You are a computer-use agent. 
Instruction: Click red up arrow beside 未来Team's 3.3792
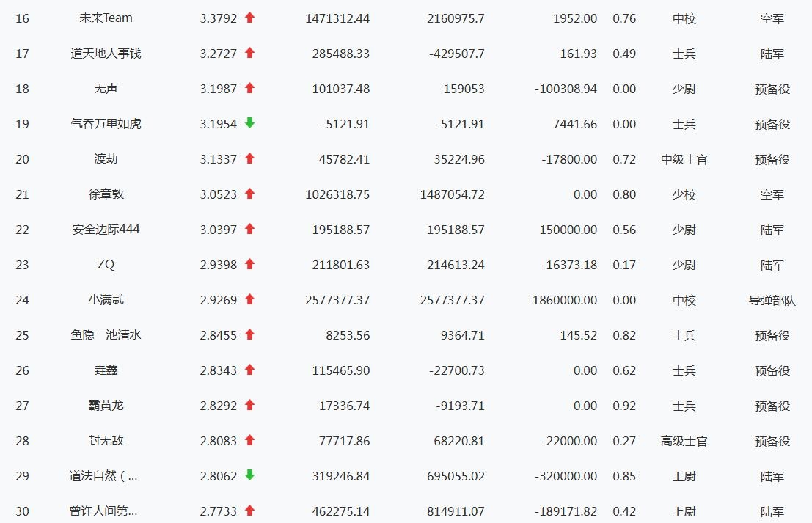[249, 18]
